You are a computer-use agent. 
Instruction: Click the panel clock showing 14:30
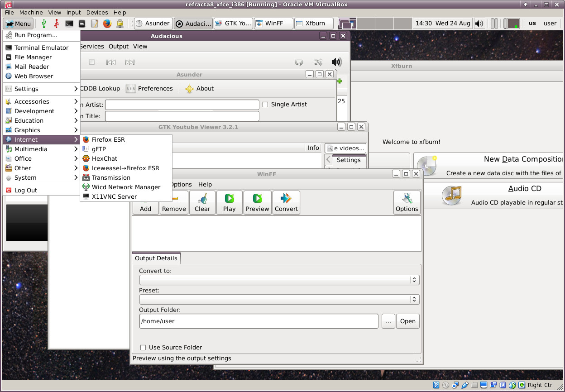443,24
